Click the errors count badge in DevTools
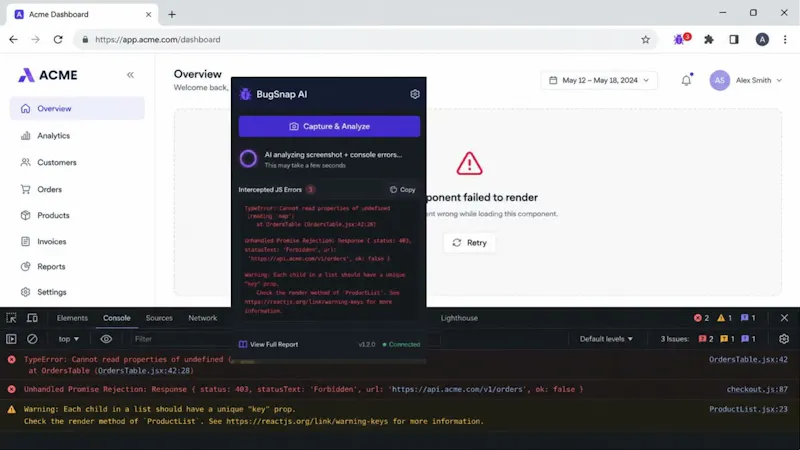800x450 pixels. click(x=702, y=318)
